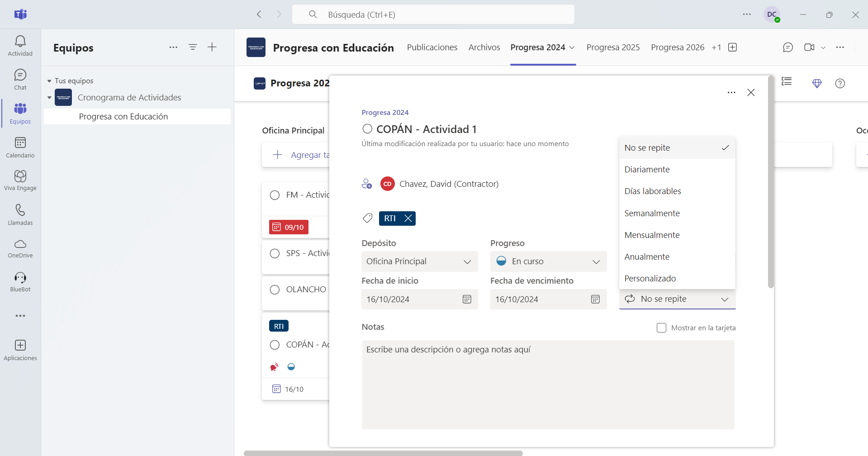Go back with the left arrow
868x456 pixels.
tap(259, 14)
